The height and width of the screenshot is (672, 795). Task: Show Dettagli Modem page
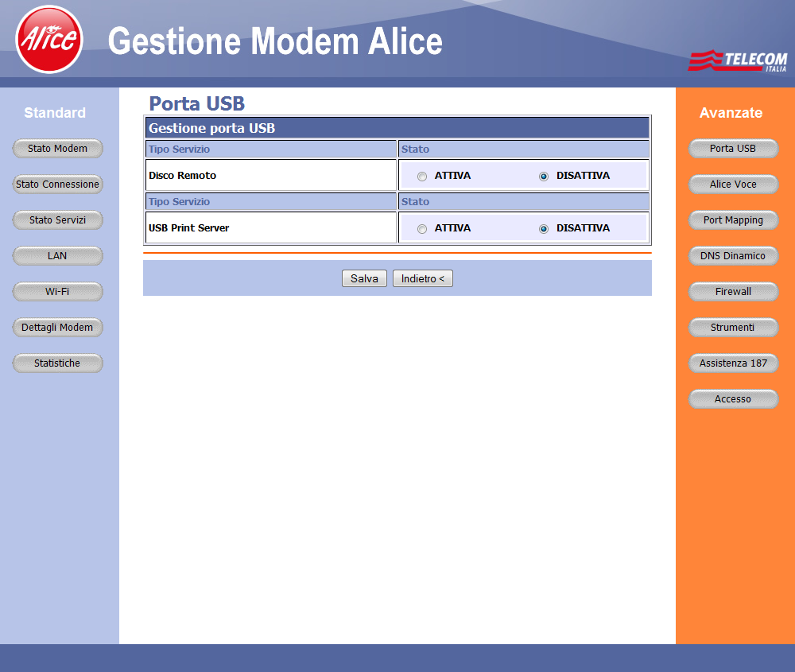(x=57, y=328)
